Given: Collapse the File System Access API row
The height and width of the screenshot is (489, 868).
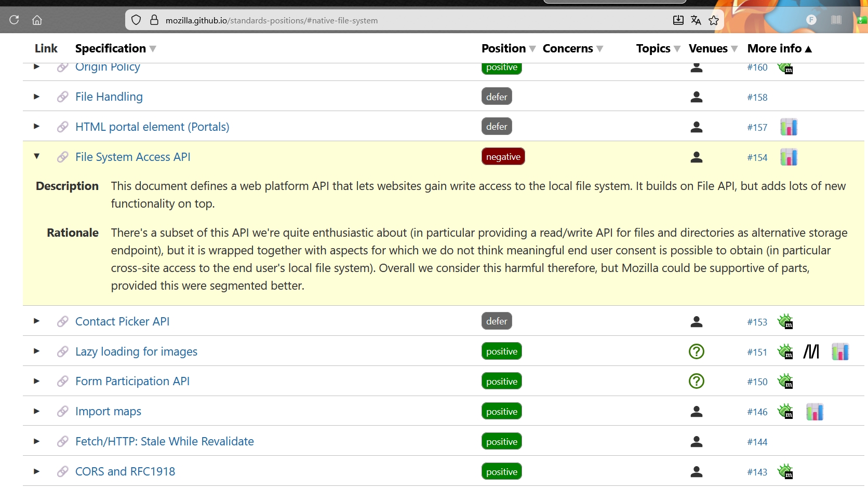Looking at the screenshot, I should (x=36, y=156).
